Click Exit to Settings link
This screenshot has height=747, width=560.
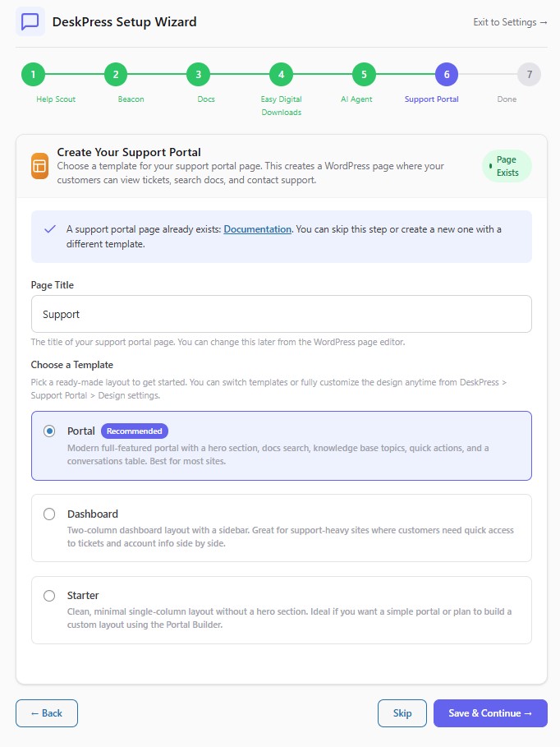coord(510,22)
